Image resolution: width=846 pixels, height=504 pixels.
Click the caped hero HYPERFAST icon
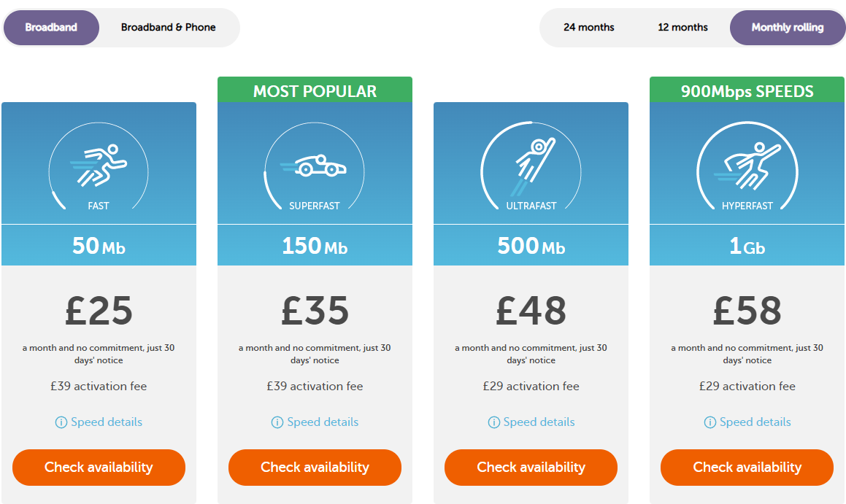pyautogui.click(x=747, y=166)
